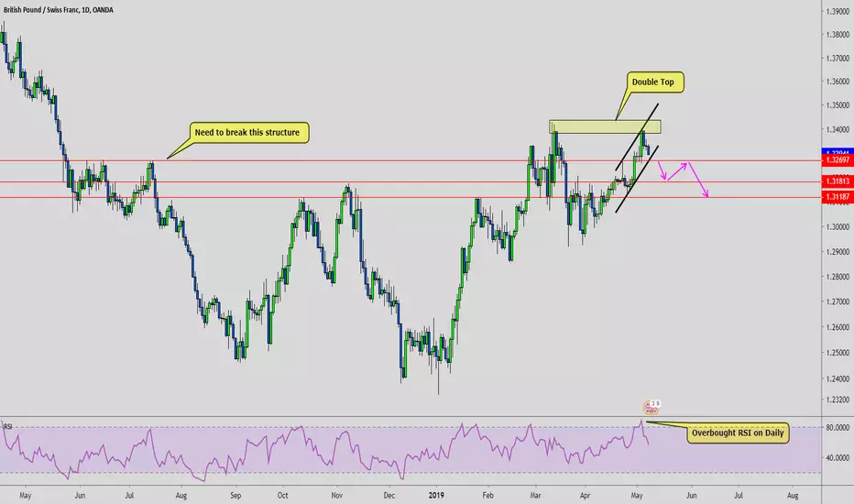The width and height of the screenshot is (854, 504).
Task: Click the 1.35000 price axis value
Action: 838,105
